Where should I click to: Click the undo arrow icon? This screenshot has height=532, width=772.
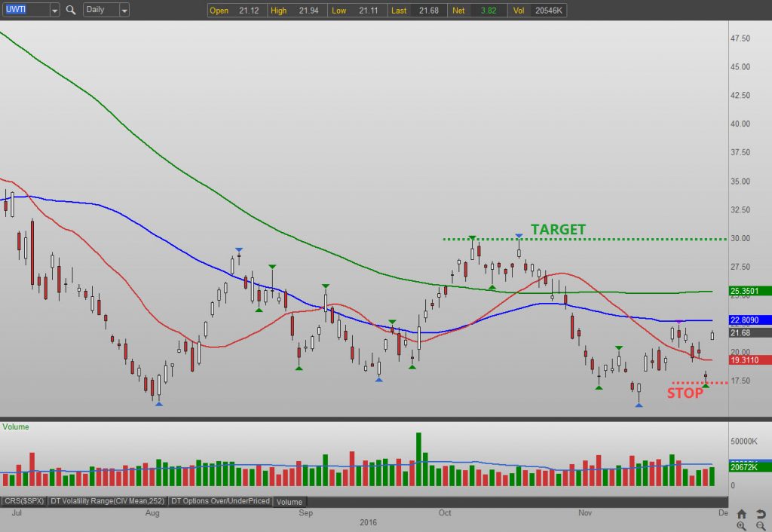tap(759, 513)
